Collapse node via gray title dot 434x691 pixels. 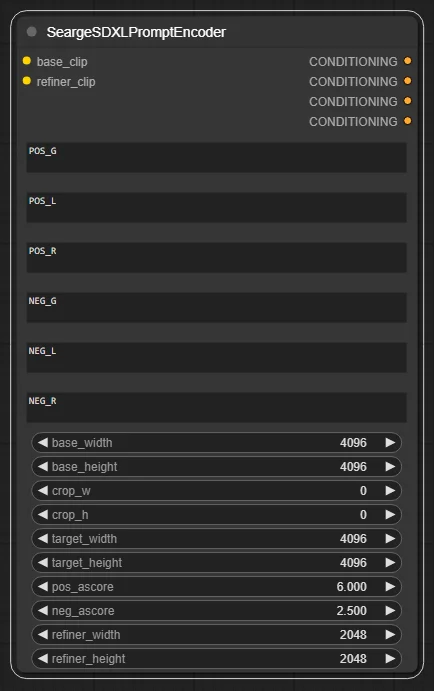click(31, 32)
